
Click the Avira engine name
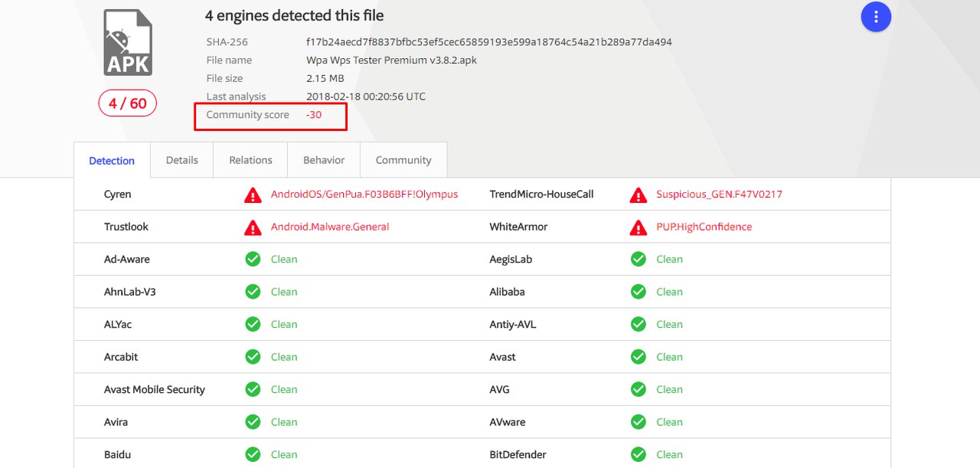click(116, 422)
